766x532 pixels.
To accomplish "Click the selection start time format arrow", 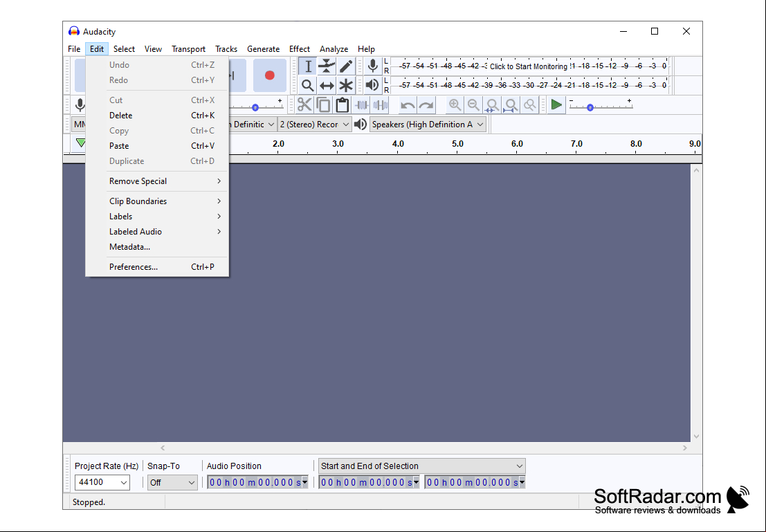I will (x=417, y=483).
